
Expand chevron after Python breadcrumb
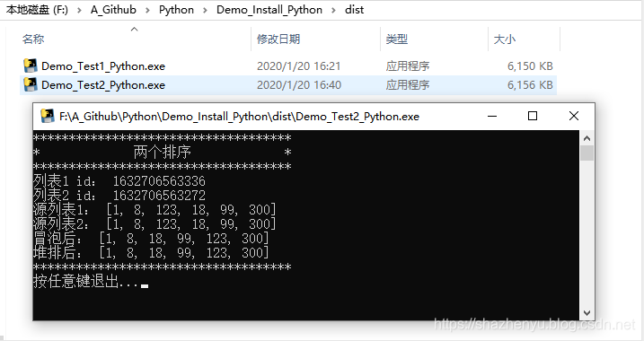pyautogui.click(x=205, y=10)
